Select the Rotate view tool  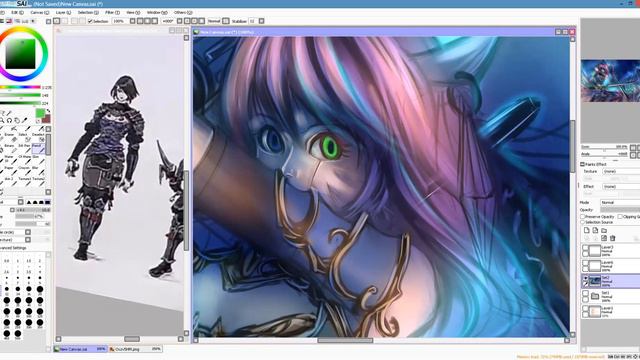click(9, 120)
